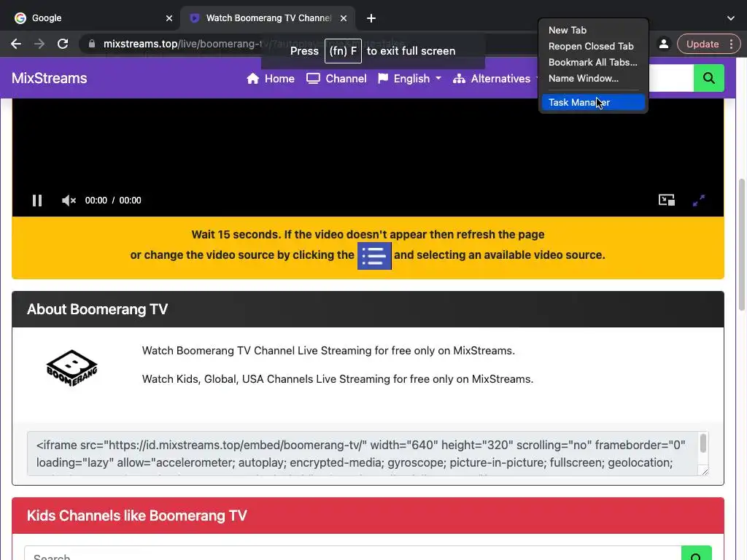Expand the English language dropdown

click(x=410, y=79)
